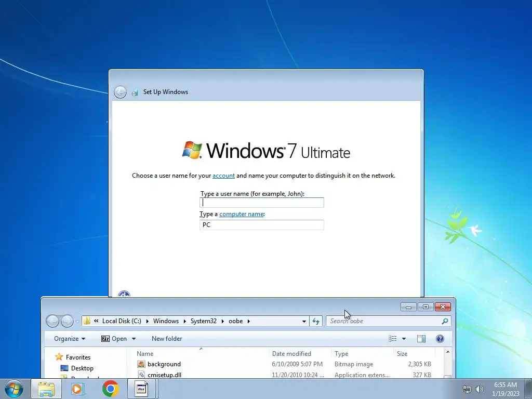Open Explorer help
This screenshot has height=399, width=532.
(440, 339)
